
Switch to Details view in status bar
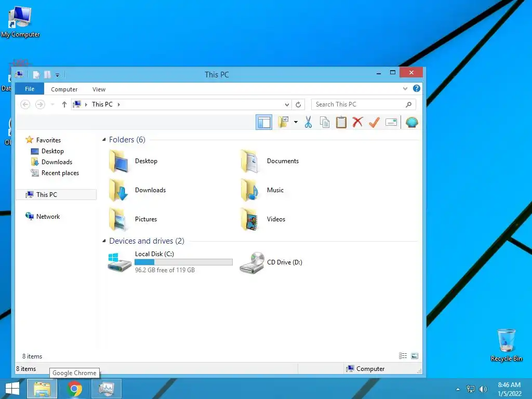403,355
